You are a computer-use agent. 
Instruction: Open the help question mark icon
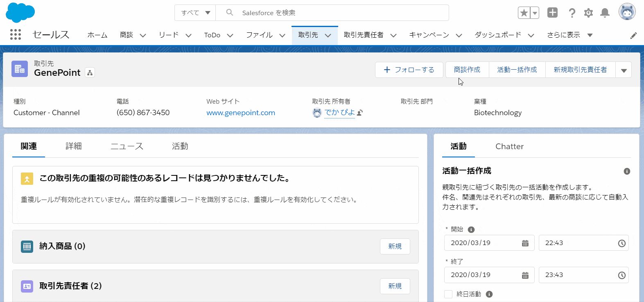coord(572,13)
